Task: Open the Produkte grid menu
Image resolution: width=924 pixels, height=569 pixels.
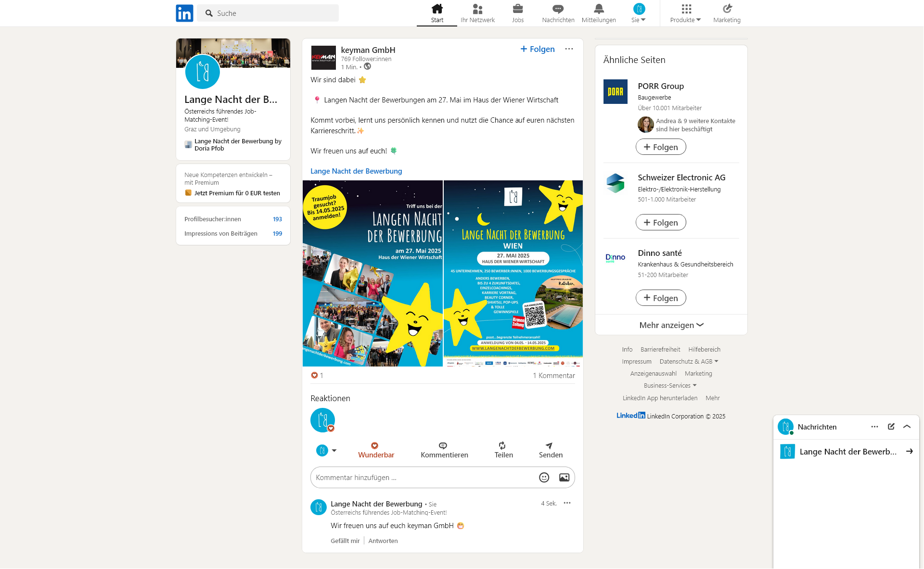Action: (686, 13)
